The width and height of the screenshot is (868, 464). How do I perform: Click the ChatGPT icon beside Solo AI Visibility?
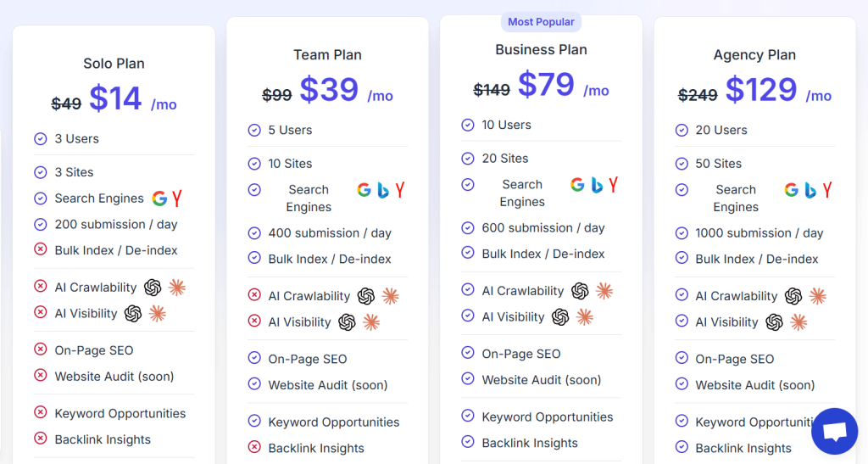pyautogui.click(x=133, y=314)
